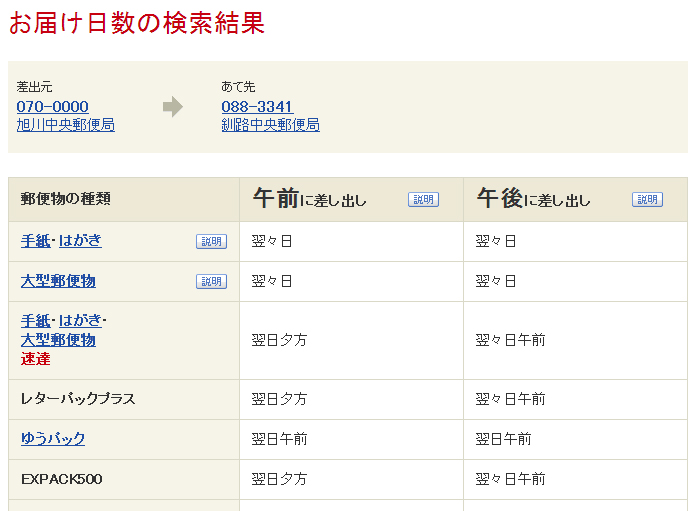The image size is (692, 511).
Task: Click the レターパックプラス row label
Action: click(78, 399)
